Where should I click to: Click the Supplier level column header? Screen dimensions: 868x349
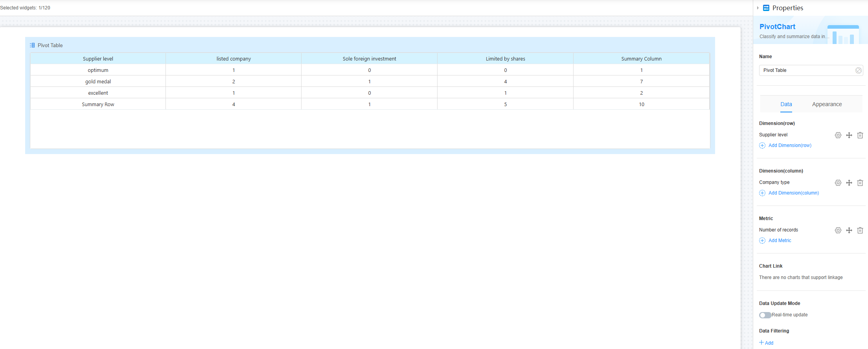tap(98, 59)
